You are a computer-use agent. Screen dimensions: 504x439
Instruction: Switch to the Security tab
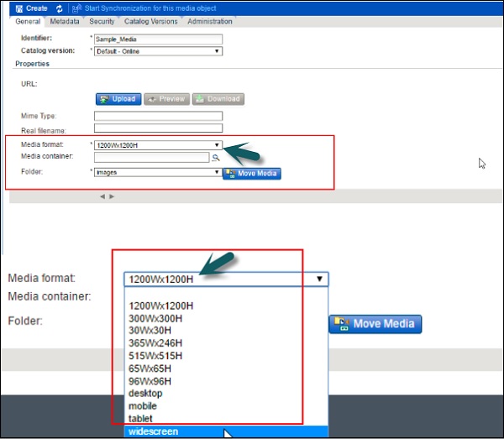102,22
